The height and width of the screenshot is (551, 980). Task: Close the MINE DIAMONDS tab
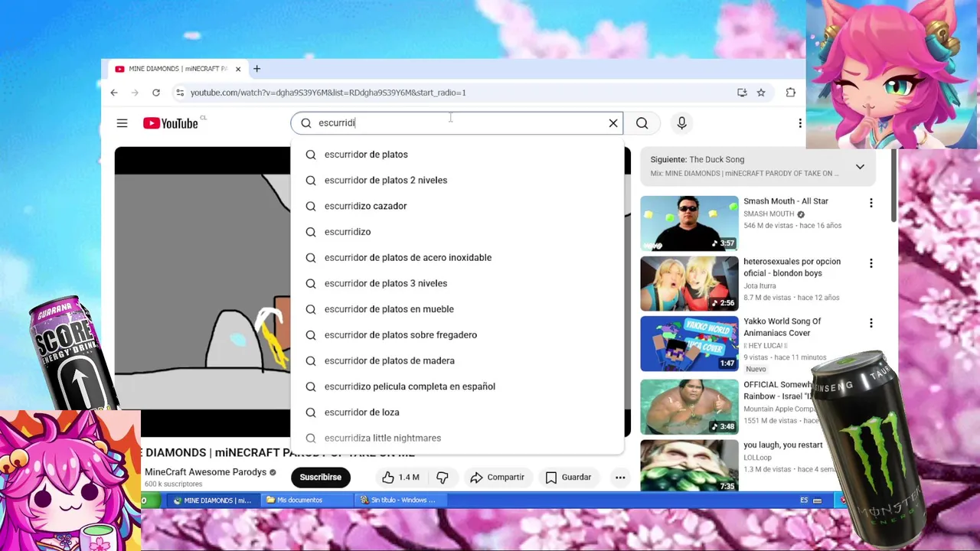(x=238, y=69)
